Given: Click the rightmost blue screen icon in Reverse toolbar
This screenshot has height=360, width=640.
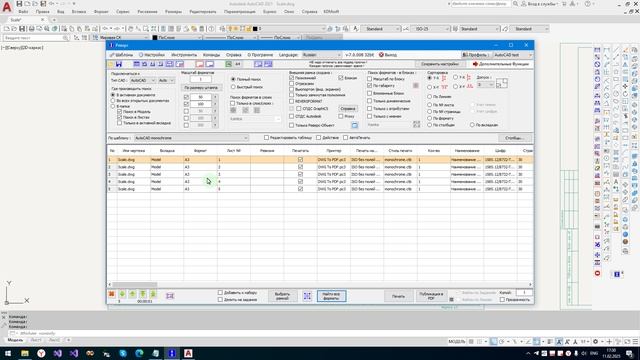Looking at the screenshot, I should (268, 64).
